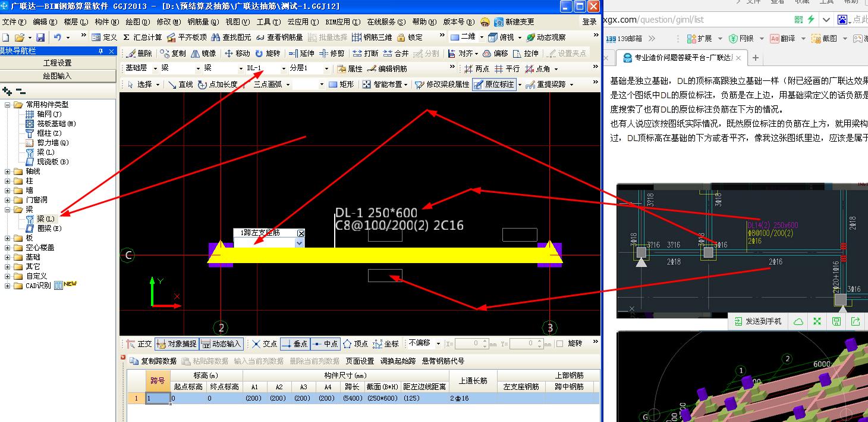Select the 合并 merge tool
The height and width of the screenshot is (422, 868).
(396, 54)
